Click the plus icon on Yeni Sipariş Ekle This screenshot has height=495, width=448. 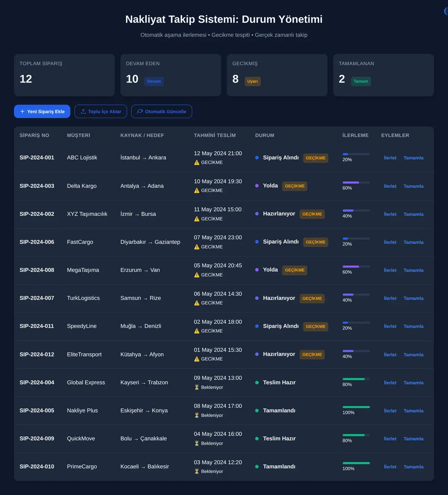point(22,111)
